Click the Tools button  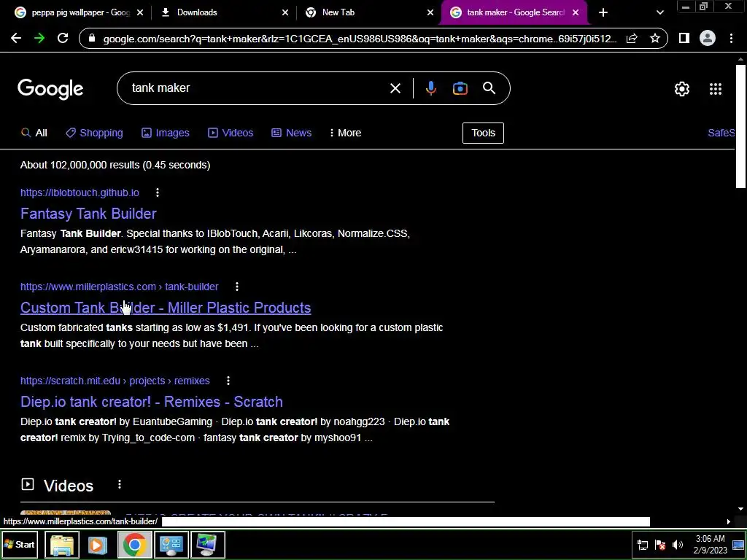click(x=483, y=133)
